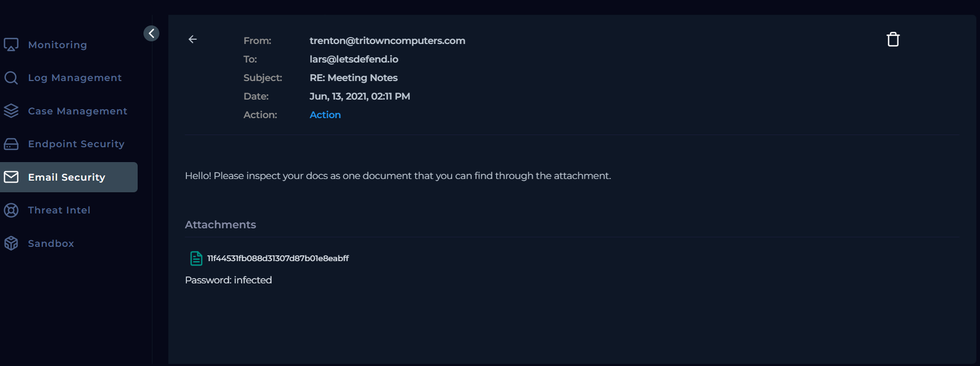The height and width of the screenshot is (366, 980).
Task: Open the Log Management section
Action: [x=75, y=78]
